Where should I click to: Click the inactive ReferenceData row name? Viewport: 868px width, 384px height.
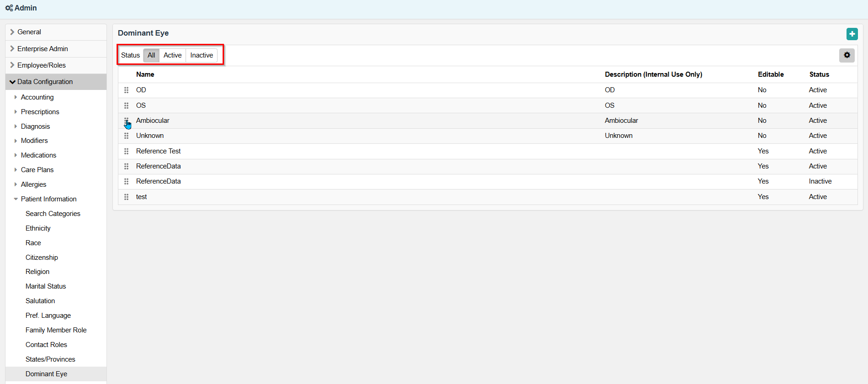click(158, 181)
